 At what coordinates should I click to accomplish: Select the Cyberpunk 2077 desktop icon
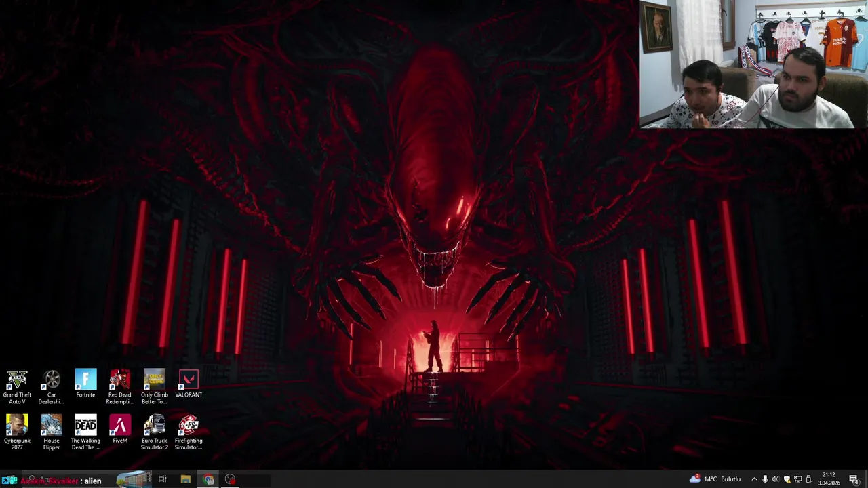(17, 432)
